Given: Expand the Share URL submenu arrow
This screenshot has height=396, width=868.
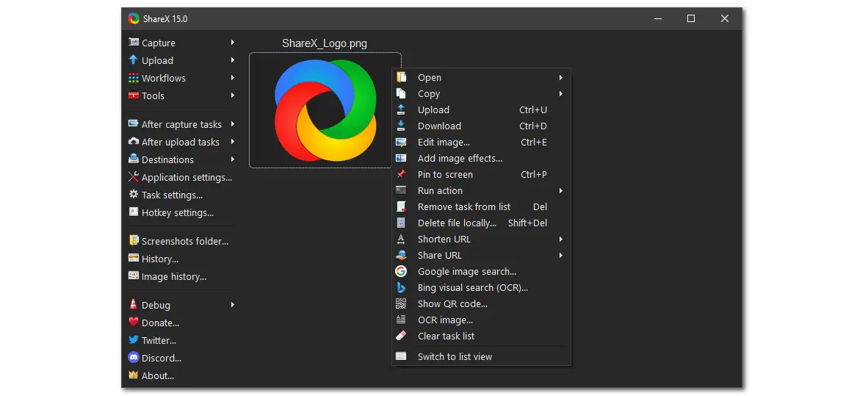Looking at the screenshot, I should (x=560, y=256).
